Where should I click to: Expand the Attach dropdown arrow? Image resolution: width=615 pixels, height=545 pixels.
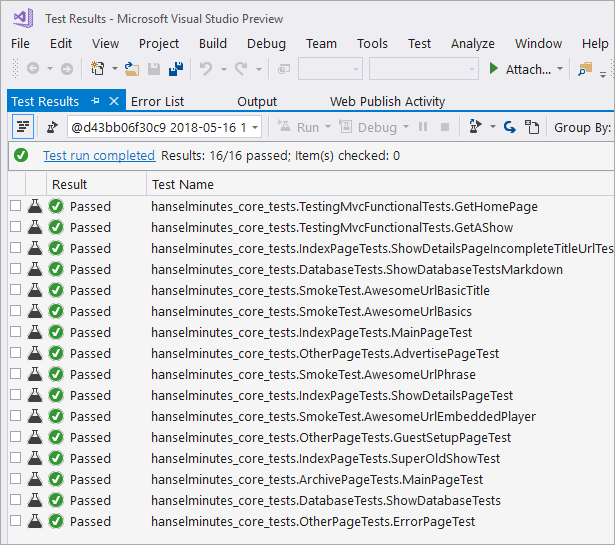pos(560,69)
